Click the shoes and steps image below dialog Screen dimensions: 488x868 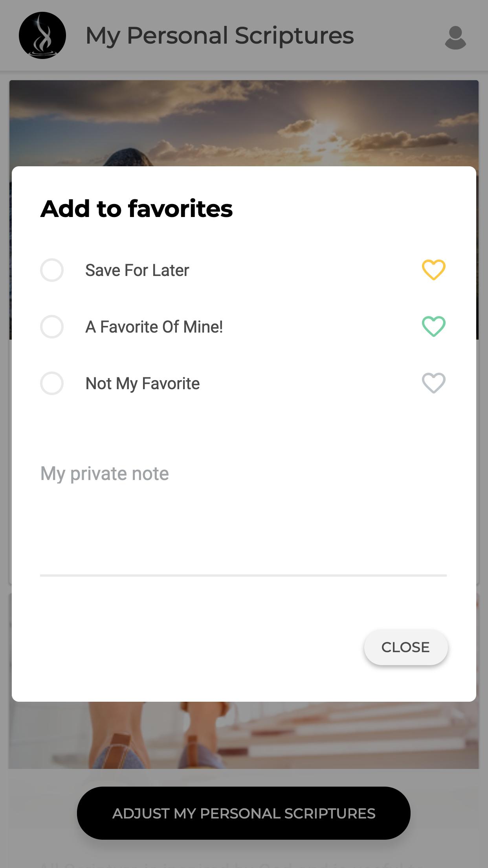244,735
